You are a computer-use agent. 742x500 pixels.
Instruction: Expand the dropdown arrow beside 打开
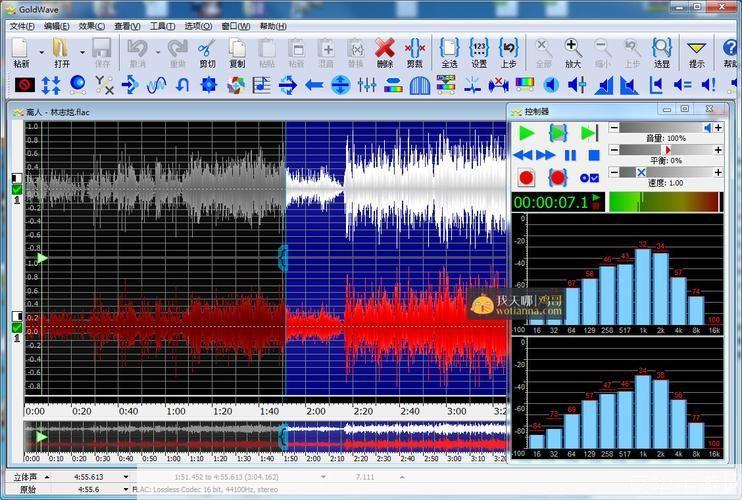pos(82,52)
